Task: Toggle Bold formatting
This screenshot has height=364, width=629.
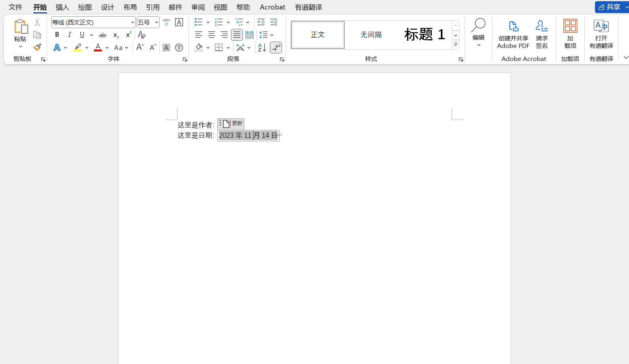Action: pos(57,35)
